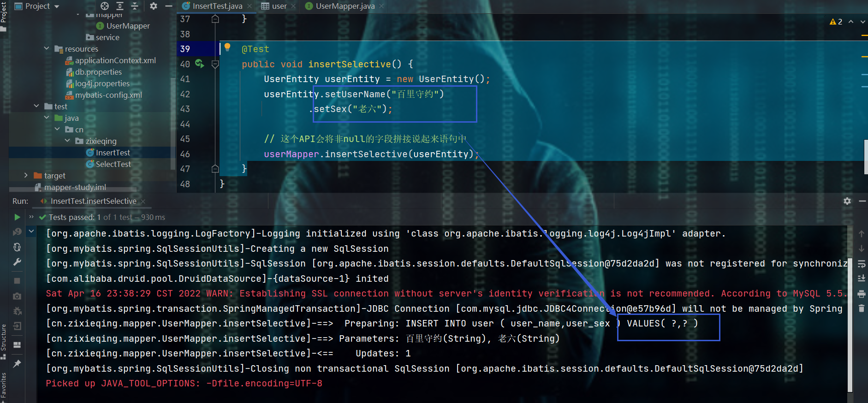868x403 pixels.
Task: Click the yellow lightbulb intention icon
Action: [227, 47]
